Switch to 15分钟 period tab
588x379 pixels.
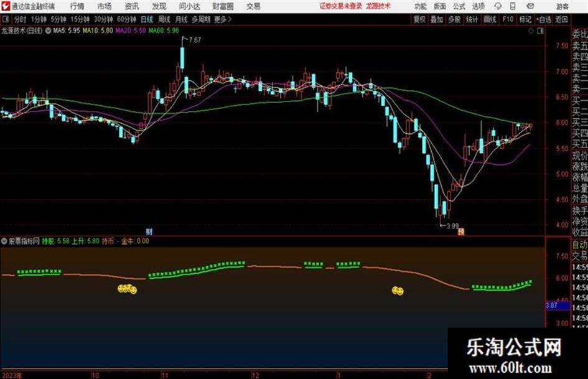click(x=80, y=19)
